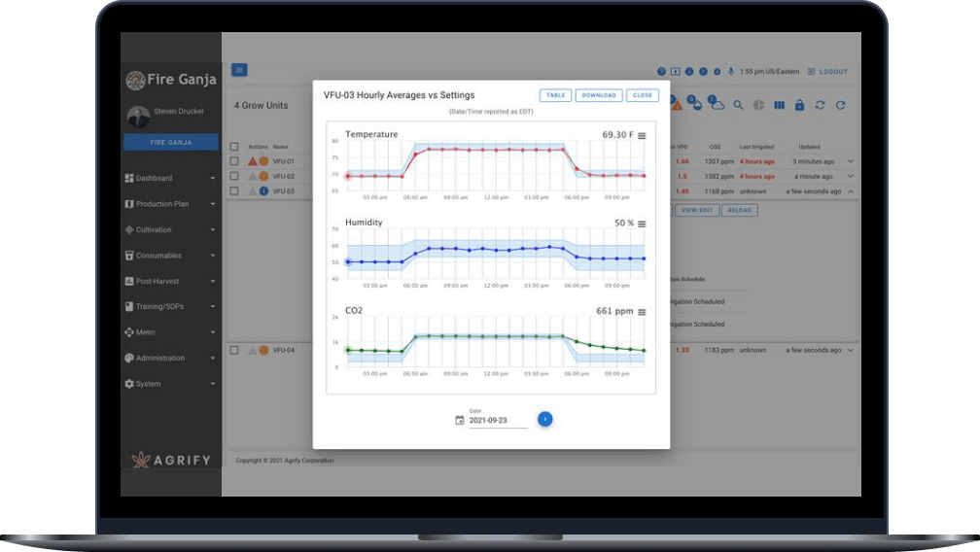Collapse the VFU-03 row chevron
980x552 pixels.
point(851,191)
